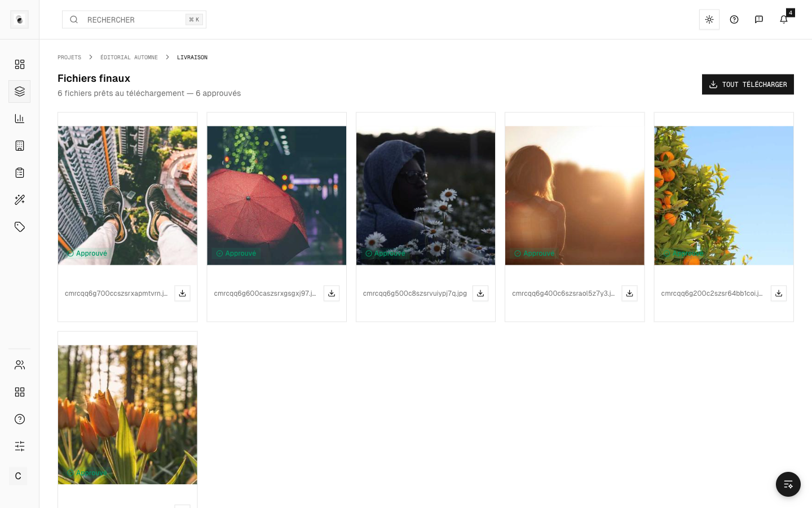Open the bar chart analytics icon
The height and width of the screenshot is (508, 812).
tap(20, 119)
